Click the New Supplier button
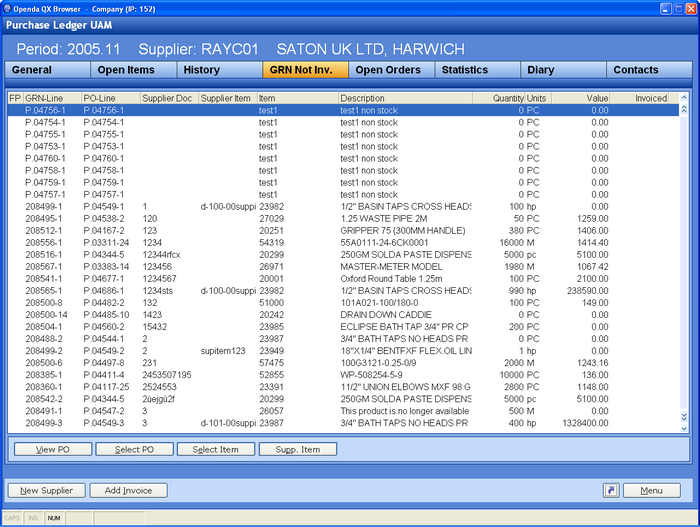 (x=46, y=490)
